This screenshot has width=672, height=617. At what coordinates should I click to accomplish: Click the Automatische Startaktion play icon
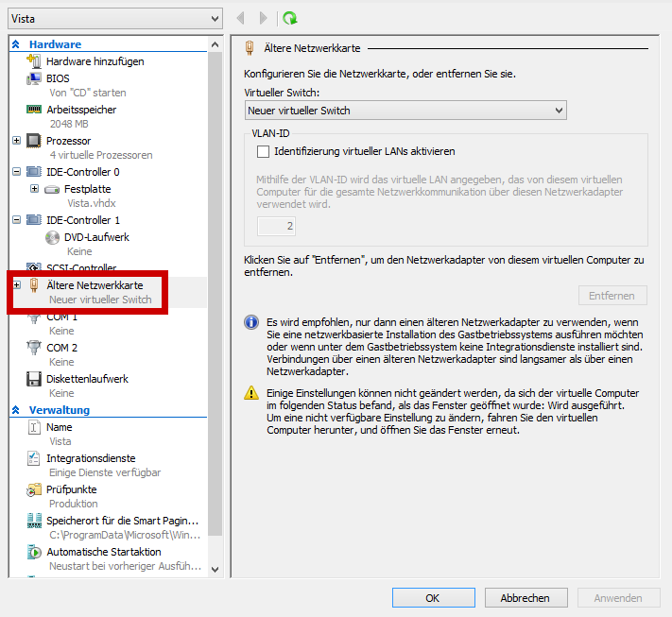click(x=34, y=552)
